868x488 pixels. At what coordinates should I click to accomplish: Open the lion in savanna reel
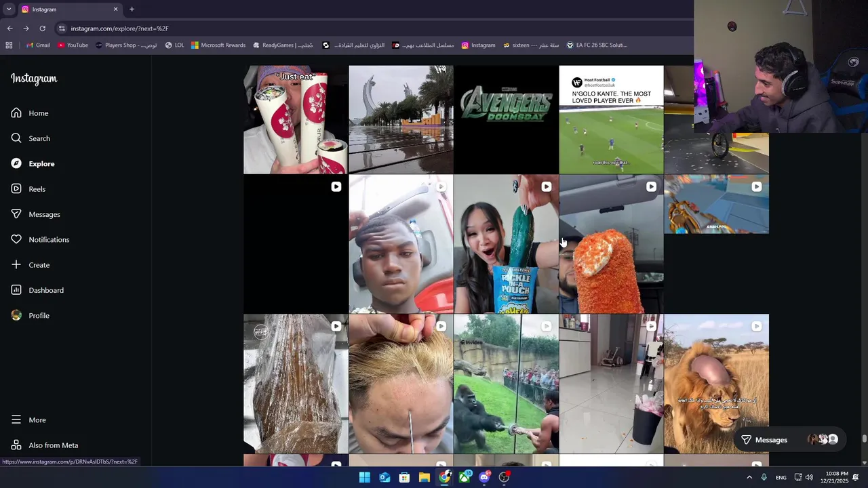pyautogui.click(x=716, y=384)
